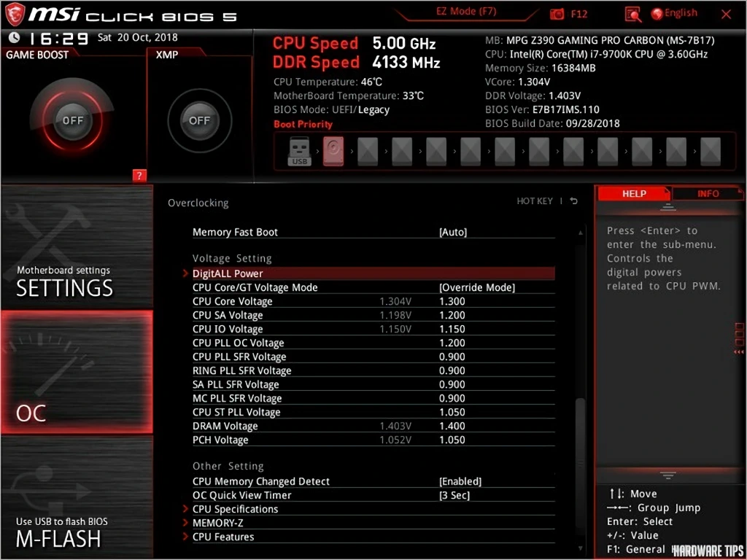747x560 pixels.
Task: Edit MC PLL SFR Voltage value
Action: [x=452, y=398]
